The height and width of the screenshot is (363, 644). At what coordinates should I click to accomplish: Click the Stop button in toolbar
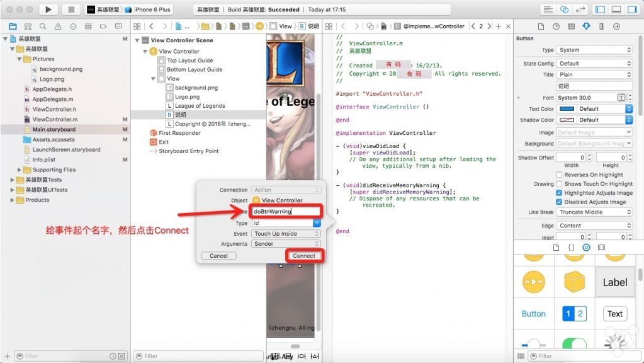point(70,9)
